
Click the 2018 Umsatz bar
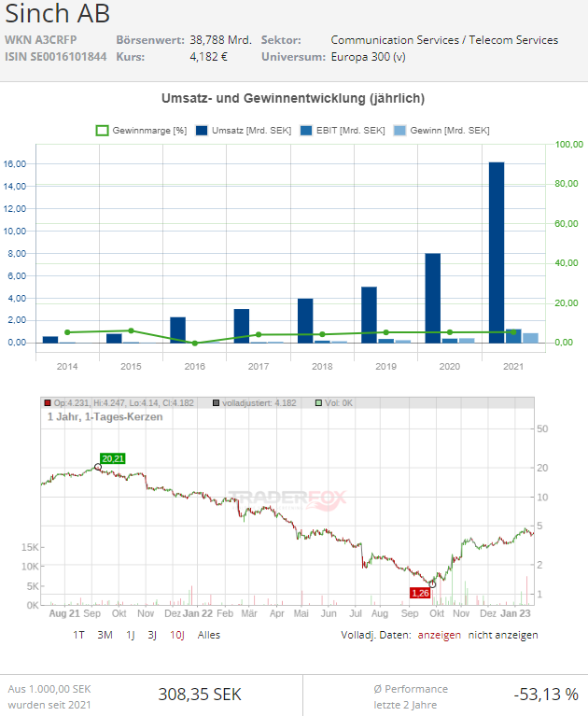(305, 320)
